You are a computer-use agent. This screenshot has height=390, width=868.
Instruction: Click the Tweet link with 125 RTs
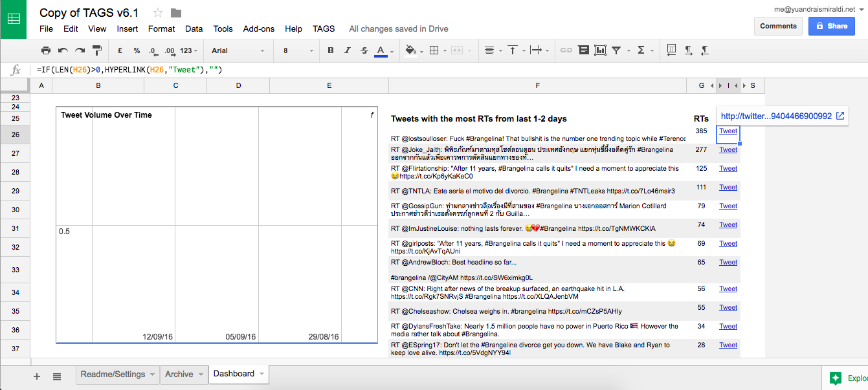pyautogui.click(x=728, y=168)
